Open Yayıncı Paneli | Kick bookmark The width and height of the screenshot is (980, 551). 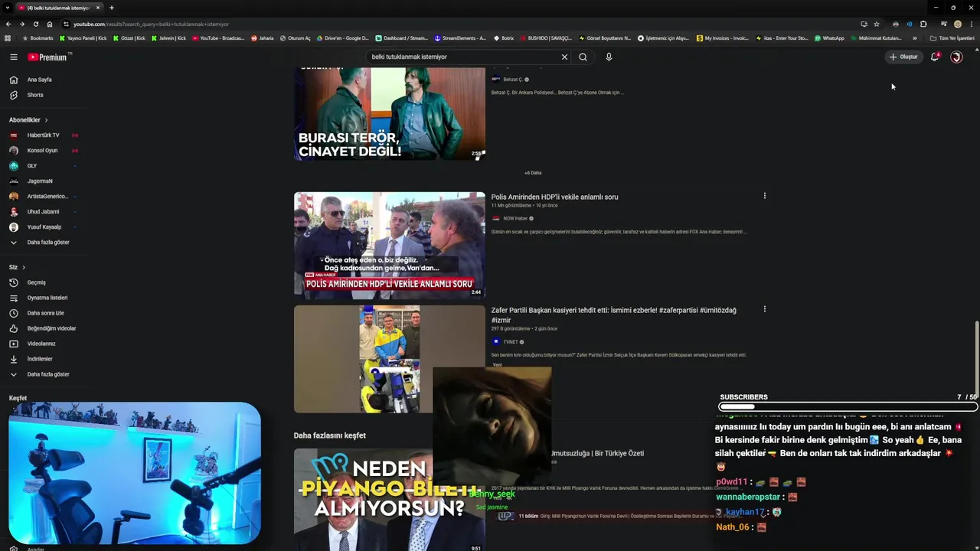click(x=83, y=38)
